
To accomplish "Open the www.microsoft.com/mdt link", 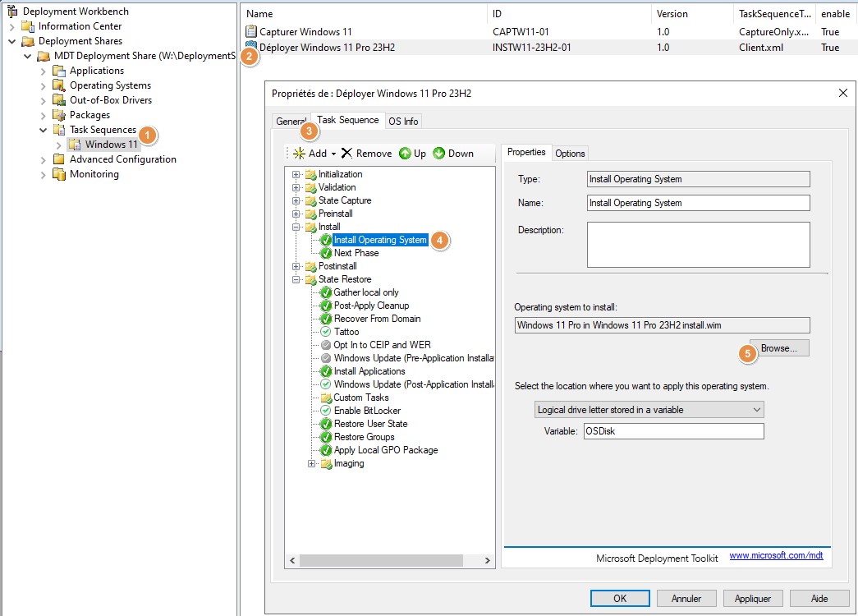I will coord(776,556).
